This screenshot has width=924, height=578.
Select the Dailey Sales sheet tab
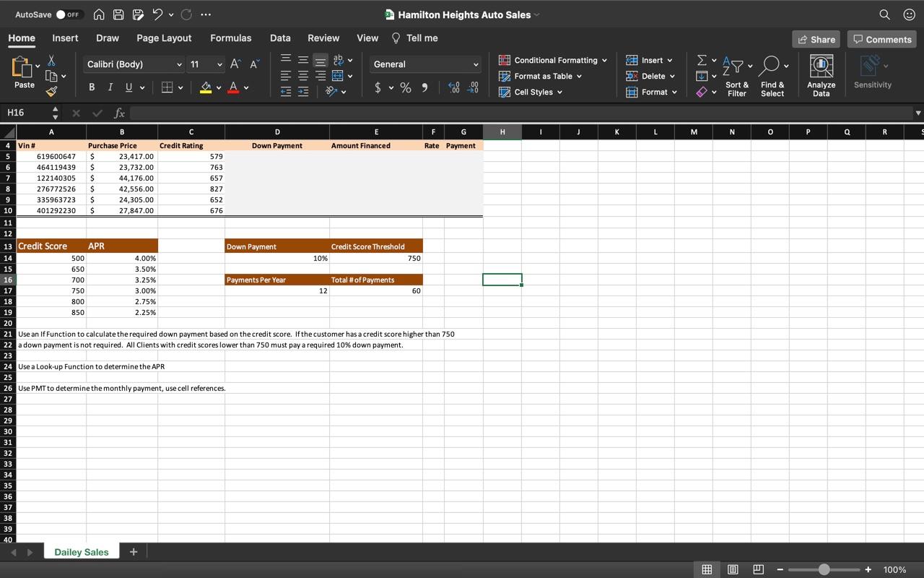pyautogui.click(x=81, y=551)
